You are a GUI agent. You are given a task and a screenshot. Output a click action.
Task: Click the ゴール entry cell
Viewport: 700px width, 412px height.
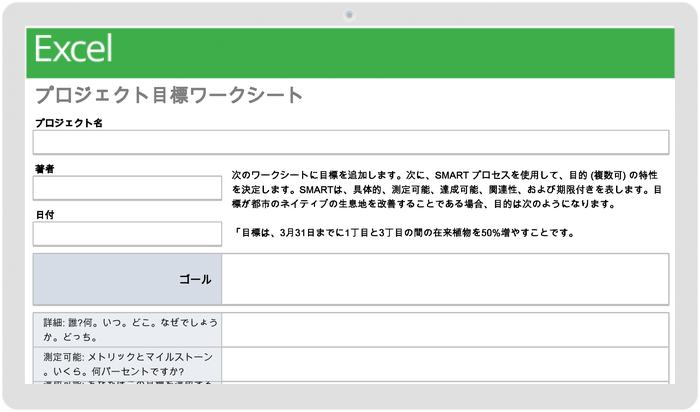tap(445, 279)
